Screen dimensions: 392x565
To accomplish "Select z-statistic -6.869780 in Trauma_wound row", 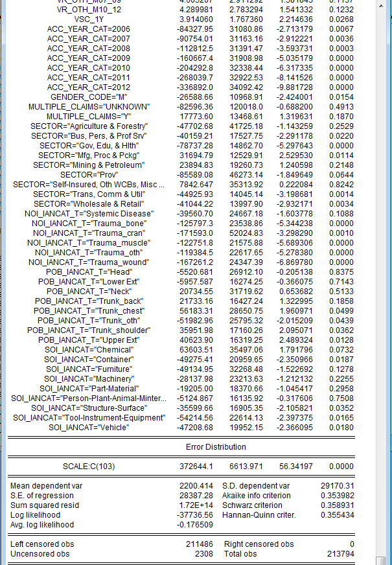I will [x=294, y=262].
